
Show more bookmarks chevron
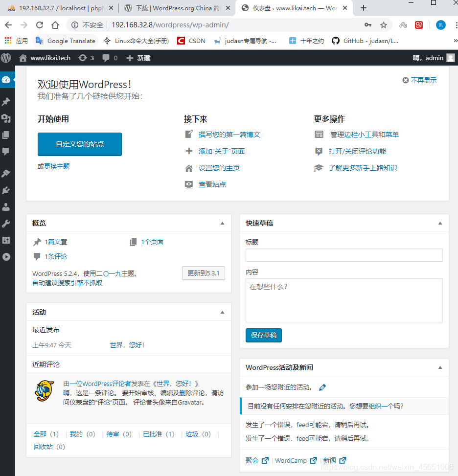(x=455, y=41)
